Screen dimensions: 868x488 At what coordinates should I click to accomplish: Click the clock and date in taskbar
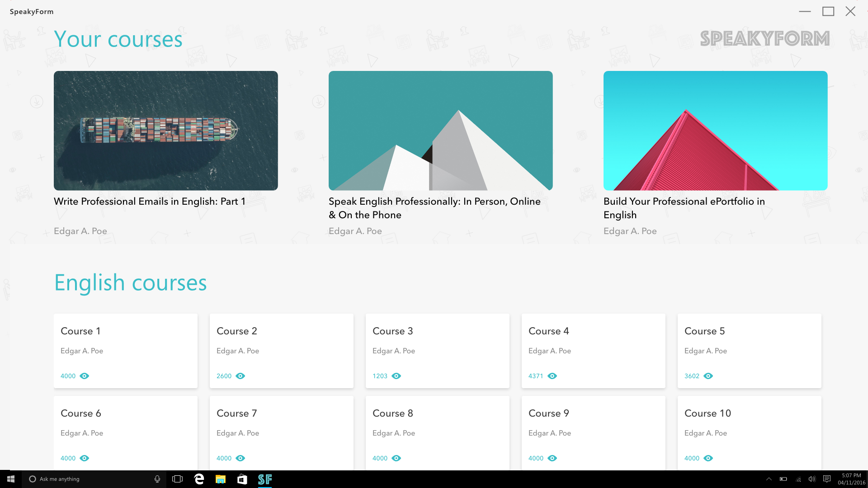851,479
